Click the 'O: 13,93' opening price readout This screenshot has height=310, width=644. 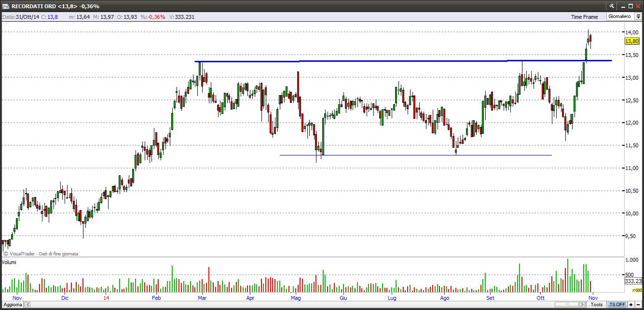[x=127, y=17]
